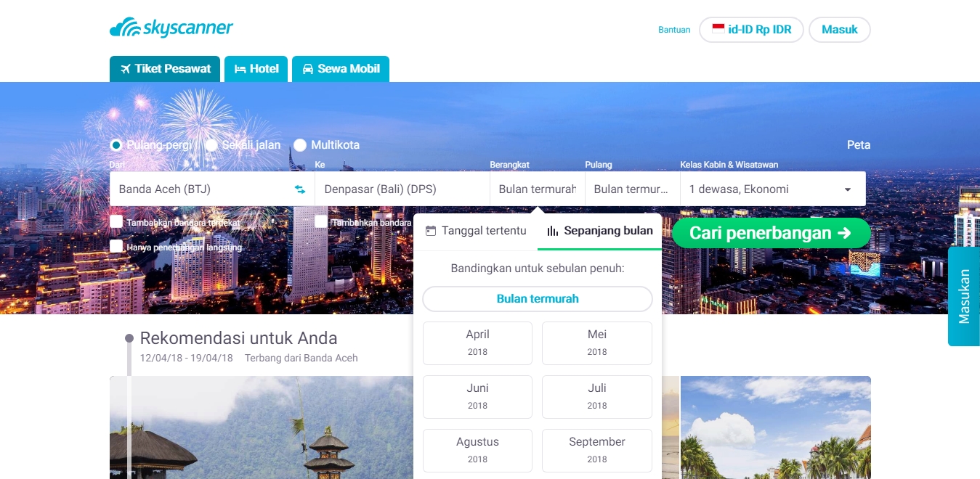Click the Bantuan help link

click(x=674, y=30)
